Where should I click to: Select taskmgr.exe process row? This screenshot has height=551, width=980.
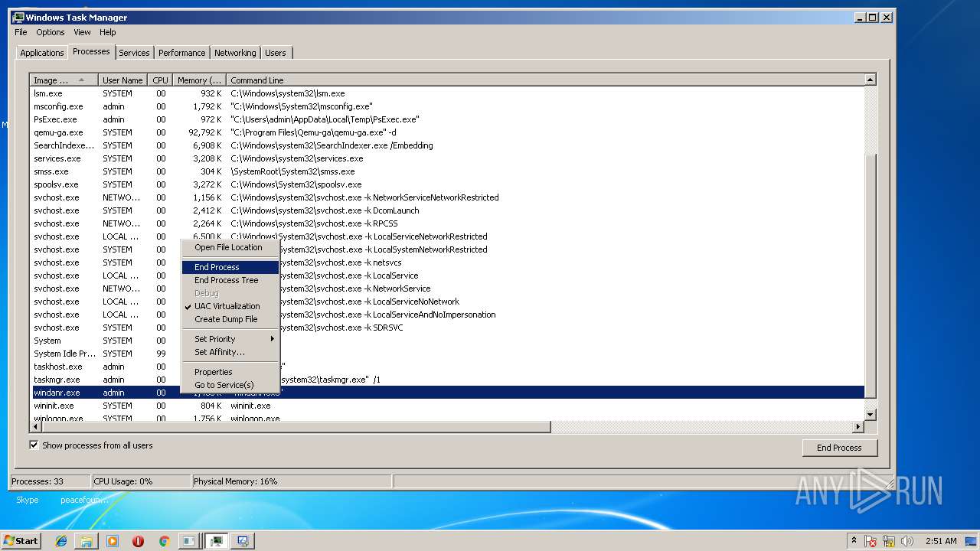point(447,380)
